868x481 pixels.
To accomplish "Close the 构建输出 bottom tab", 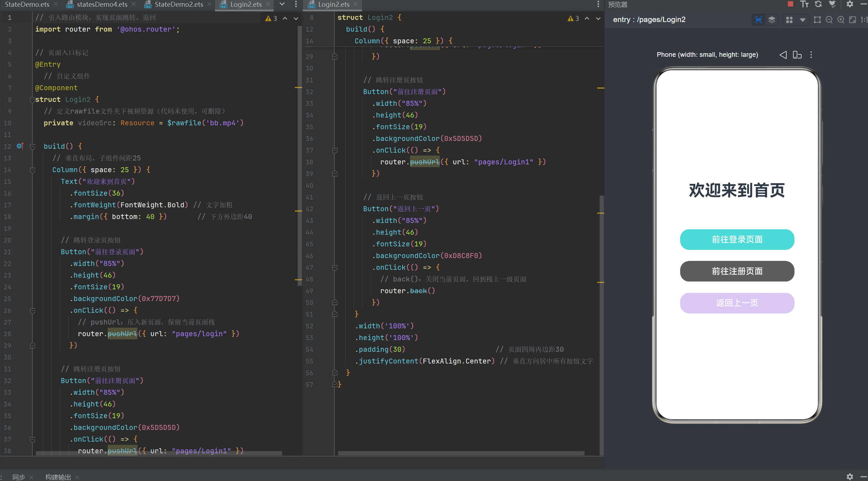I will pyautogui.click(x=77, y=477).
